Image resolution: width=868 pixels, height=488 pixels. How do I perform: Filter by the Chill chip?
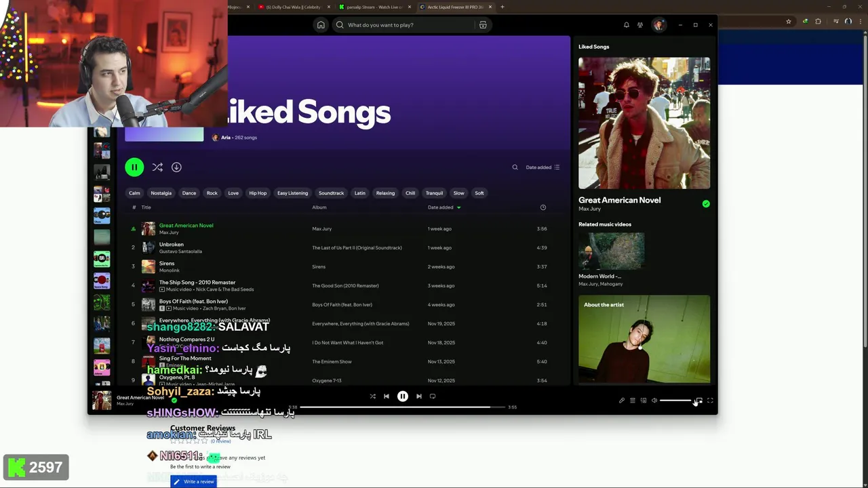[x=410, y=193]
